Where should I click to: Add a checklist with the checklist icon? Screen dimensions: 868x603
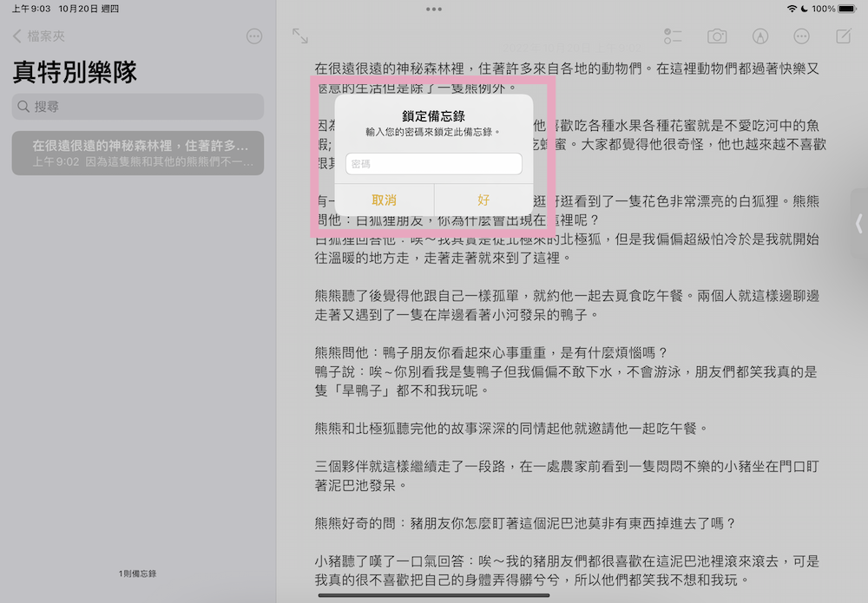coord(673,36)
